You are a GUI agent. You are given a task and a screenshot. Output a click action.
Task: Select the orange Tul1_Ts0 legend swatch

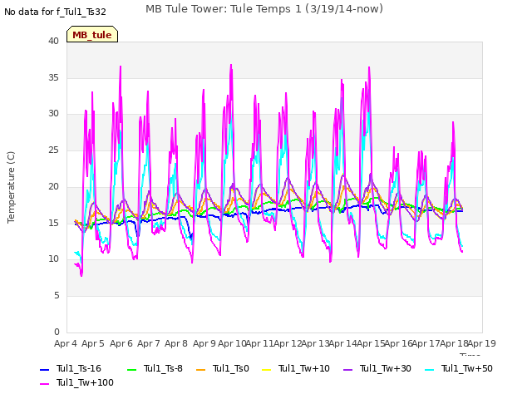201,369
